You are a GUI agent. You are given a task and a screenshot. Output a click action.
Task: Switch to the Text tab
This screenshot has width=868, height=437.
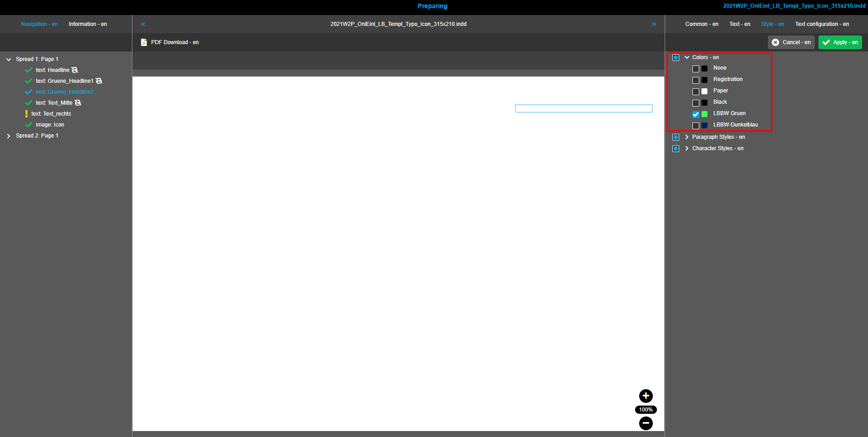click(x=740, y=24)
